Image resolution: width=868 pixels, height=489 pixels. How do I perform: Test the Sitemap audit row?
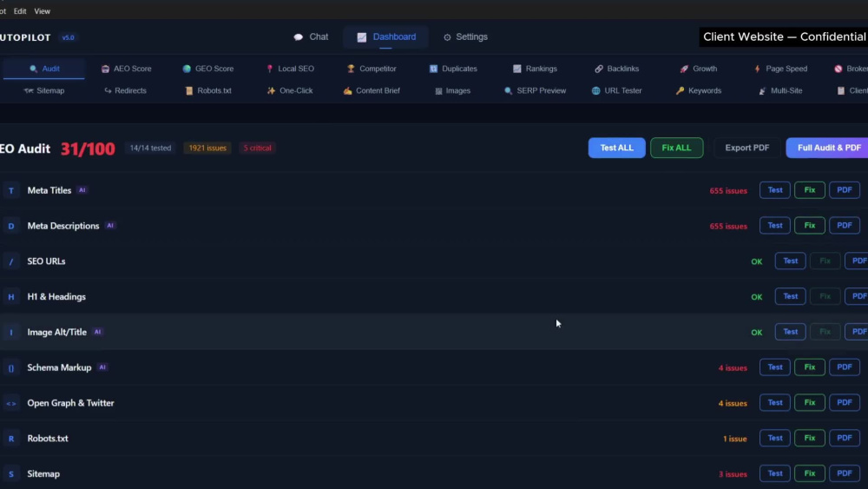pyautogui.click(x=775, y=473)
